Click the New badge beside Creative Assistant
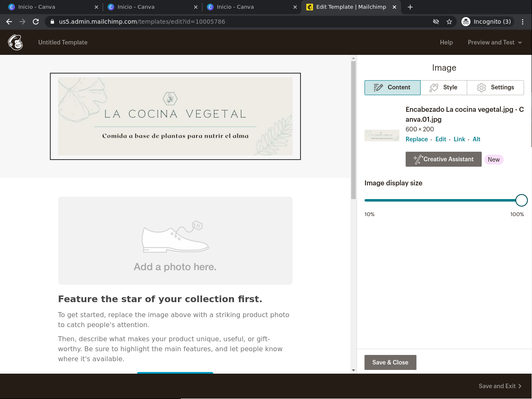Viewport: 532px width, 399px height. [494, 160]
